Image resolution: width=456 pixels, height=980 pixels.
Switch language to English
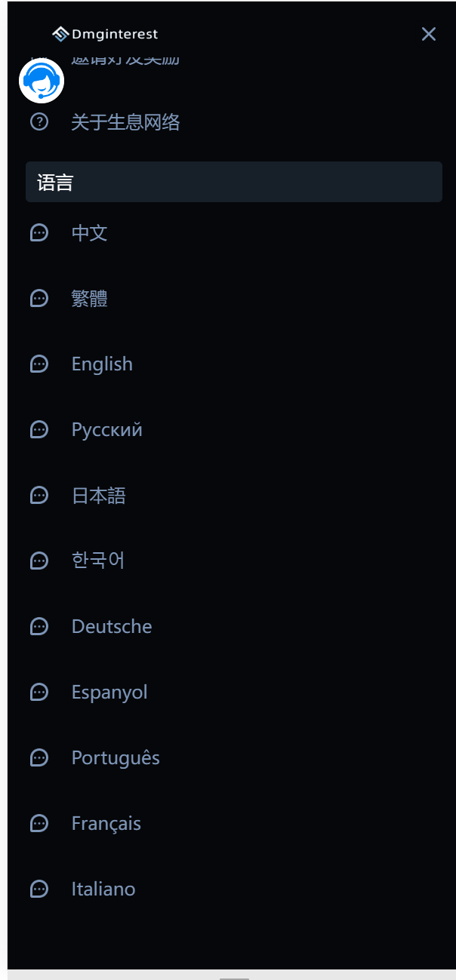102,364
